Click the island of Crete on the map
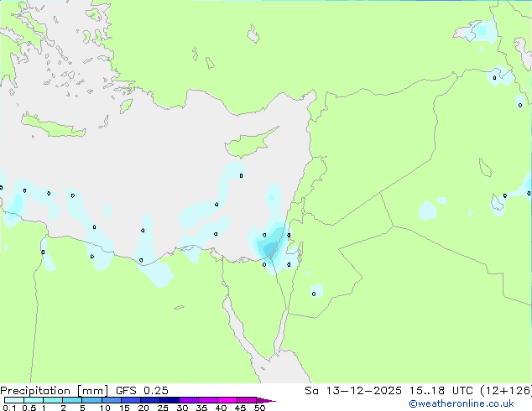Viewport: 532px width, 411px height. [53, 126]
